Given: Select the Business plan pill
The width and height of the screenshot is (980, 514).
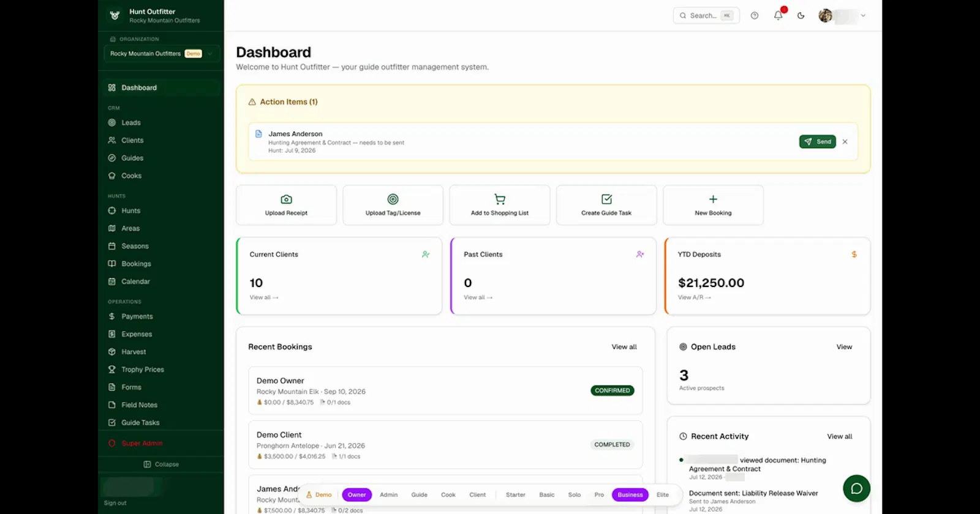Looking at the screenshot, I should click(630, 495).
